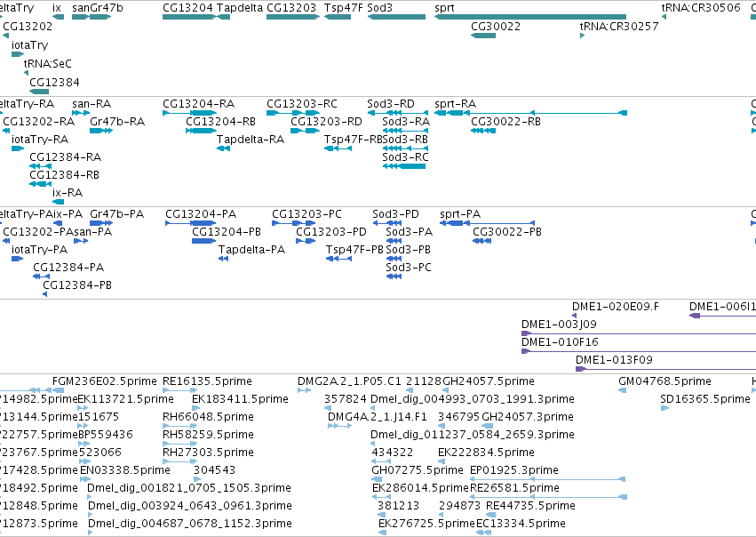Open the CG30022-PB protein label
The height and width of the screenshot is (537, 756).
click(507, 232)
